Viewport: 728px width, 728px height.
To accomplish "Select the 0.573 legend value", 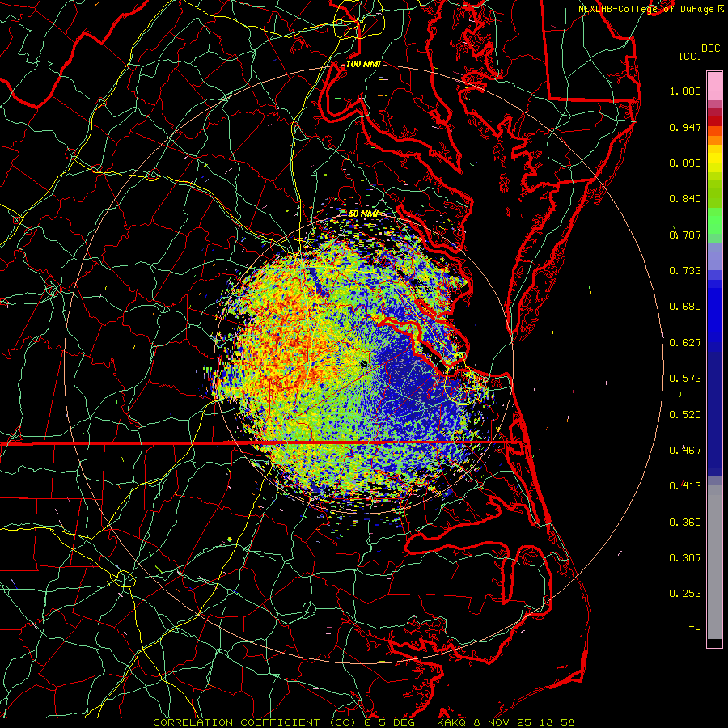I will [x=685, y=379].
